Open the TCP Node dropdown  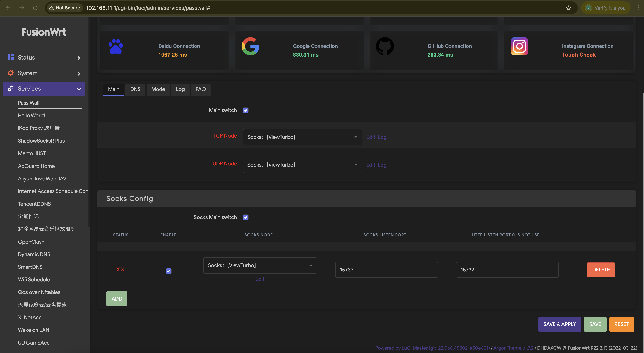pos(302,137)
